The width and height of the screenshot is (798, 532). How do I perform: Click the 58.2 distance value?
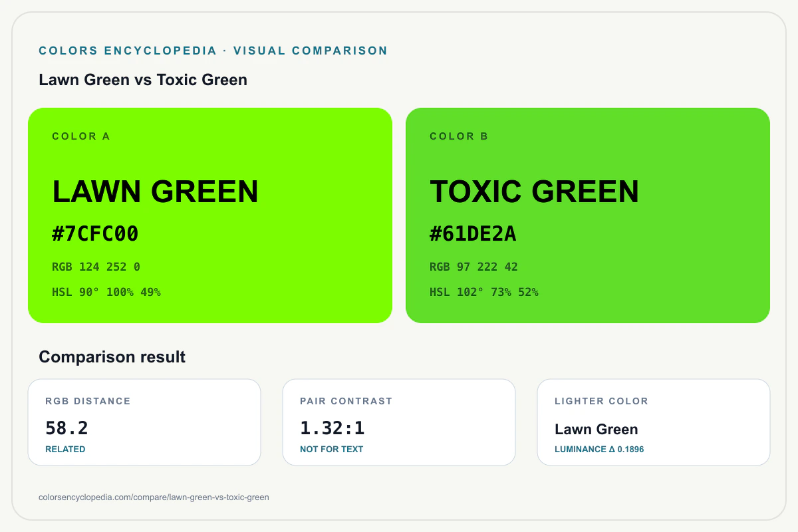point(66,428)
